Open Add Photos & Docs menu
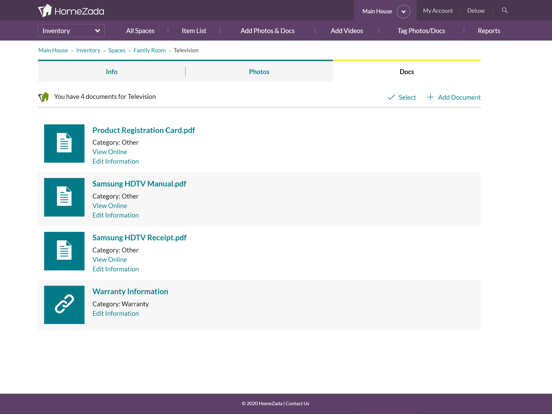 point(268,31)
